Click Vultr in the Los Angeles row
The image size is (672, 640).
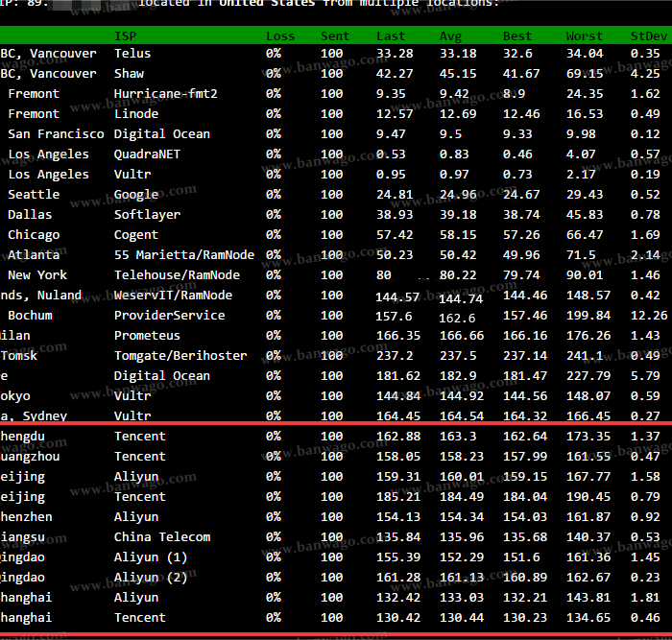coord(132,175)
